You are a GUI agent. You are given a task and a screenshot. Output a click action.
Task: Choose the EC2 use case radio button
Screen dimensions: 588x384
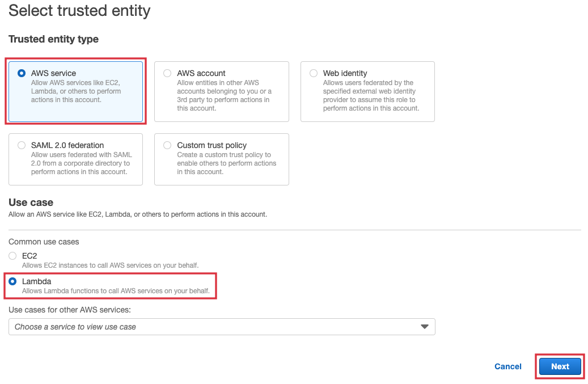[12, 256]
